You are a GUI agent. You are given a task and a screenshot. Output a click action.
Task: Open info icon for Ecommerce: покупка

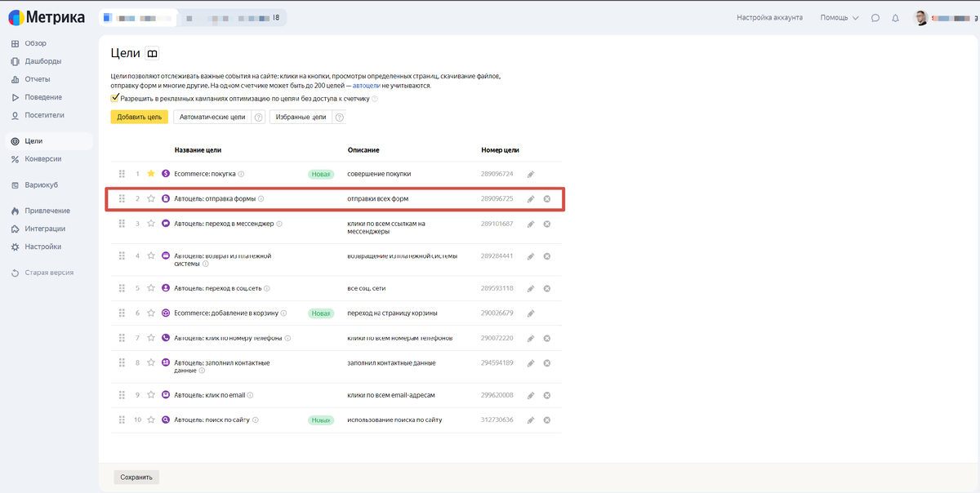[x=242, y=174]
